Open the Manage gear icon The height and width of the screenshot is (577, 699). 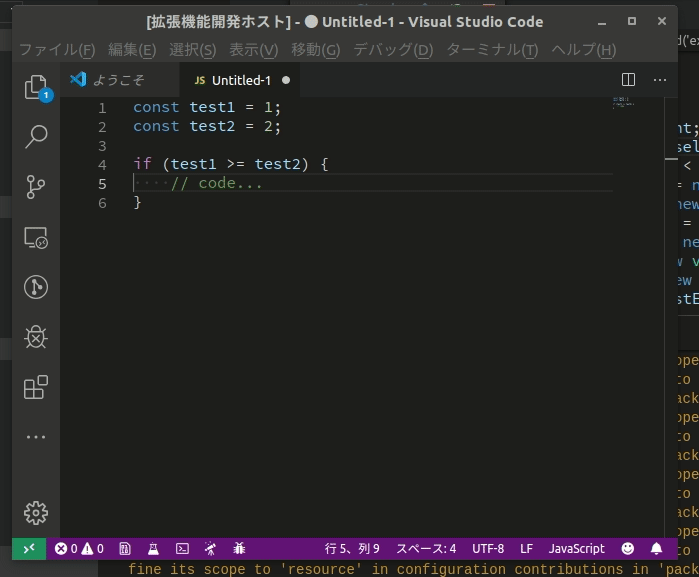pos(36,513)
